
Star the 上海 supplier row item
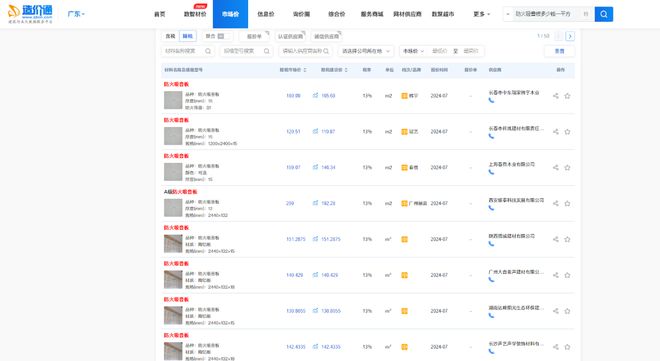click(567, 167)
